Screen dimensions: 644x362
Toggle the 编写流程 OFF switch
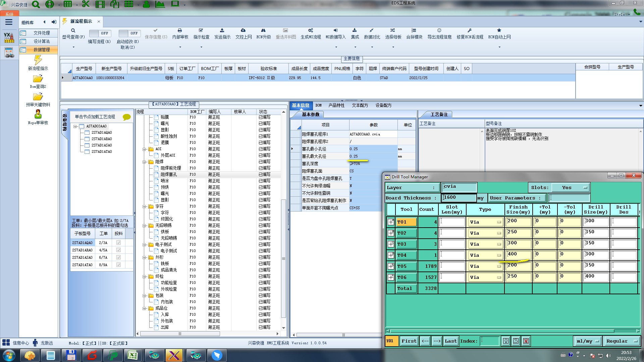100,33
